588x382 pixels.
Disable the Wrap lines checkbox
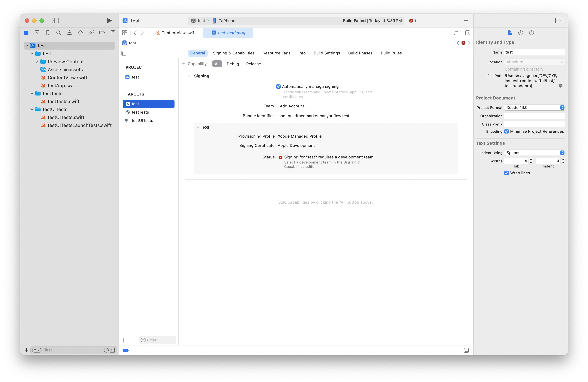point(507,173)
